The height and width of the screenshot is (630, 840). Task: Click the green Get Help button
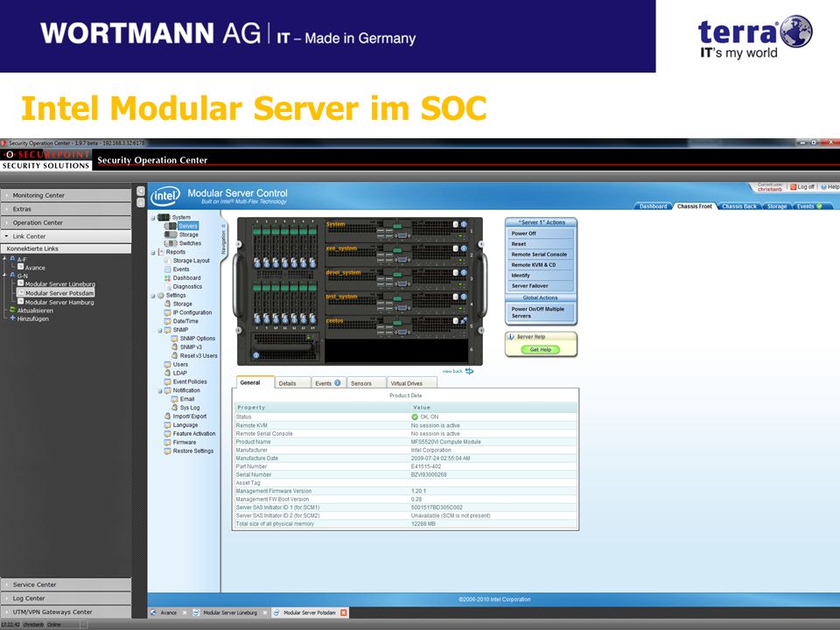click(541, 349)
